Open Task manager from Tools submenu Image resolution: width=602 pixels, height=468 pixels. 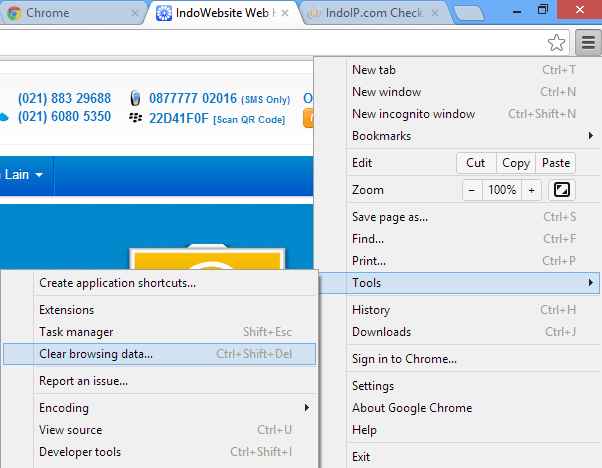tap(76, 332)
